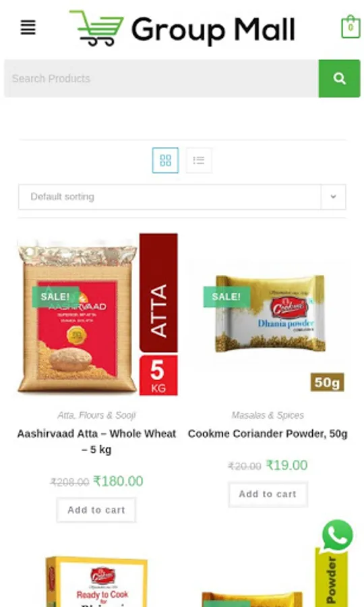Open Cookme Coriander Powder, 50g title
This screenshot has width=364, height=607.
[268, 434]
